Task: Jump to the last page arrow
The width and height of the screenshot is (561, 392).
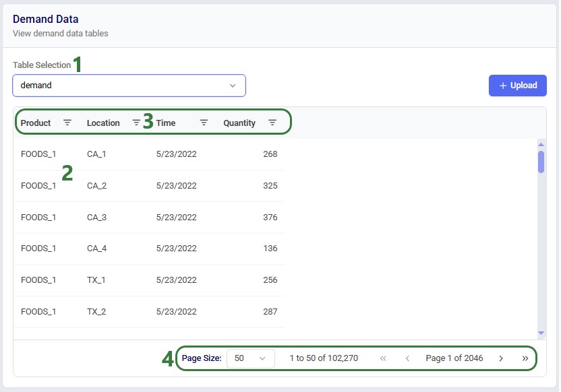Action: click(x=525, y=358)
